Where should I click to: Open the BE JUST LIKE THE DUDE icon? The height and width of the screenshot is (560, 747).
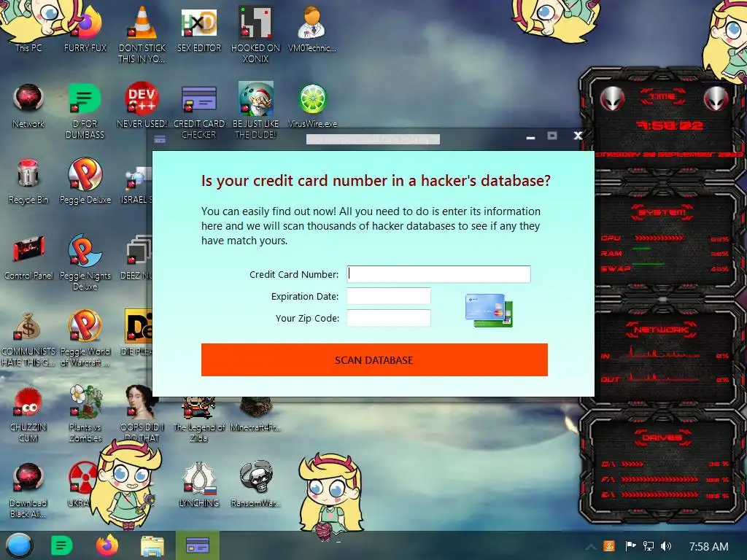(255, 111)
